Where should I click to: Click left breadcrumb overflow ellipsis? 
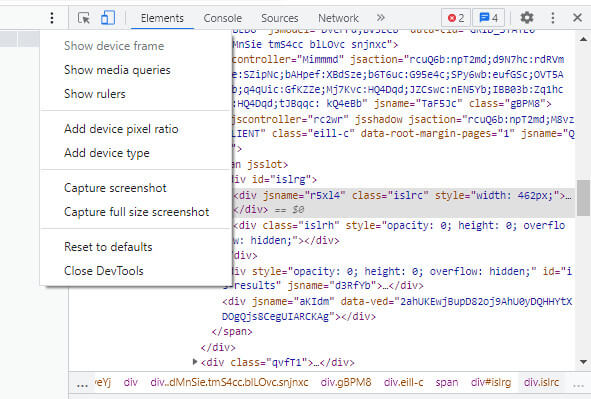coord(82,384)
